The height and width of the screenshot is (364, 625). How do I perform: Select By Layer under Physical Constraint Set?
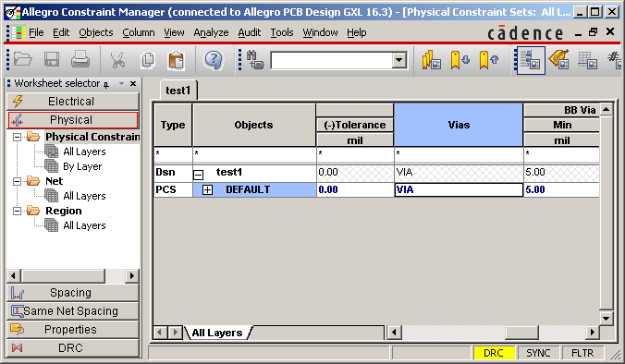point(82,166)
